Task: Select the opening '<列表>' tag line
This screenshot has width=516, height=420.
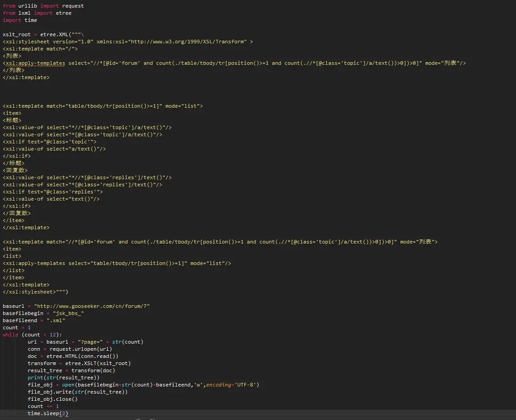Action: click(12, 56)
